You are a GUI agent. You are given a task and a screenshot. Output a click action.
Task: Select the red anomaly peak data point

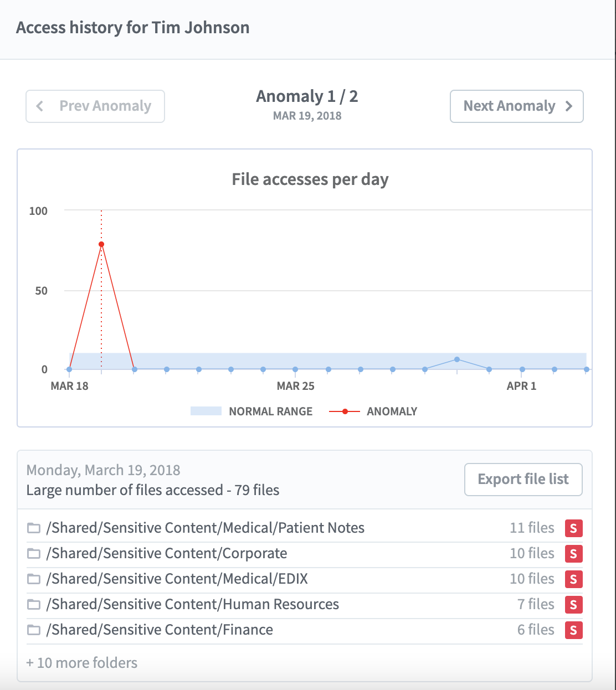[x=101, y=244]
